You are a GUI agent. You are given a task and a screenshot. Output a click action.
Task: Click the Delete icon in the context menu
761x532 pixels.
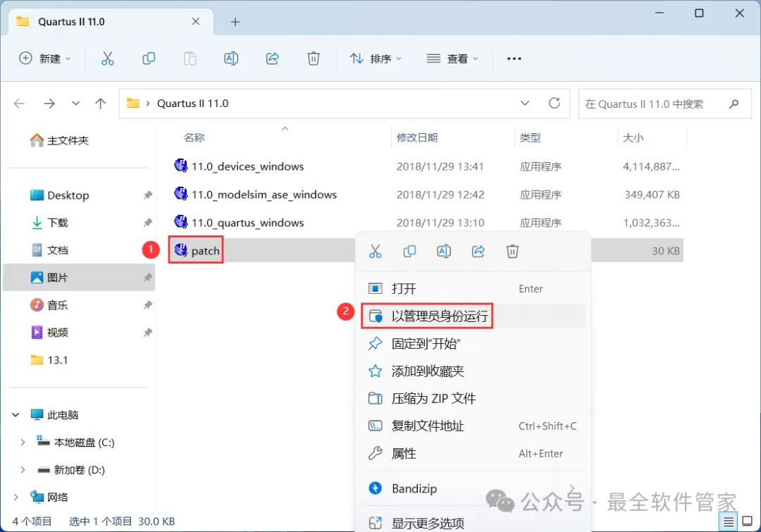point(512,252)
